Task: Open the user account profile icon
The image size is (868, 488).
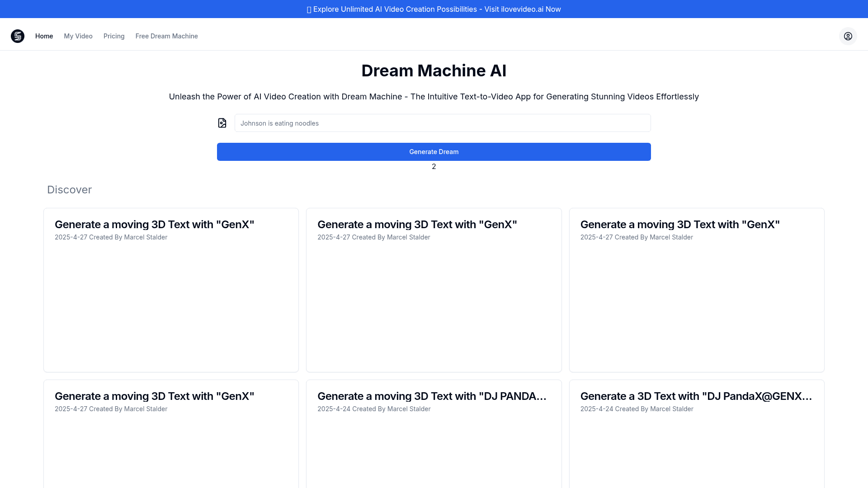Action: pos(848,36)
